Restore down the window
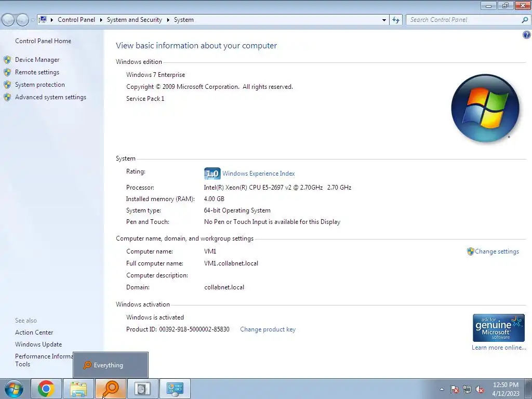 506,5
